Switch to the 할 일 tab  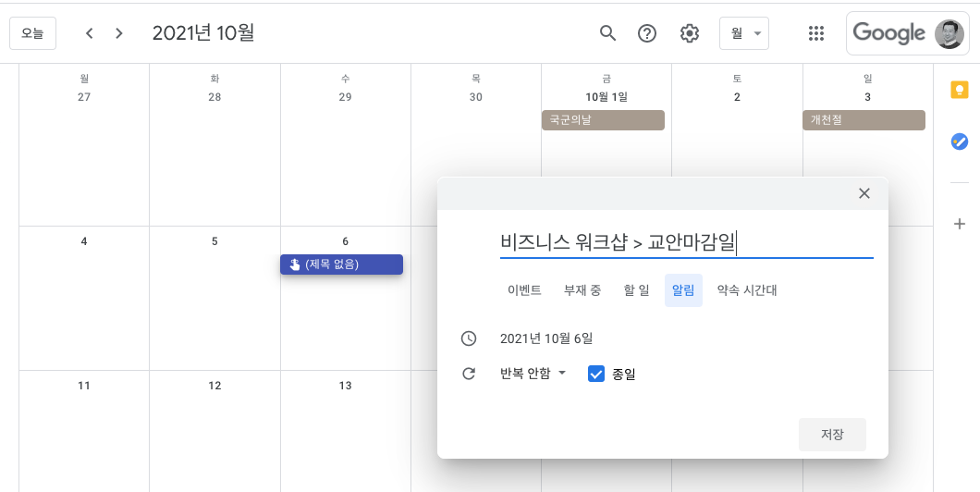(x=636, y=290)
